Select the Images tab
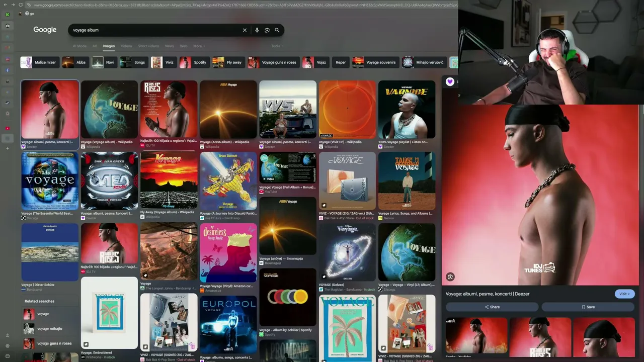The image size is (644, 362). click(x=109, y=46)
